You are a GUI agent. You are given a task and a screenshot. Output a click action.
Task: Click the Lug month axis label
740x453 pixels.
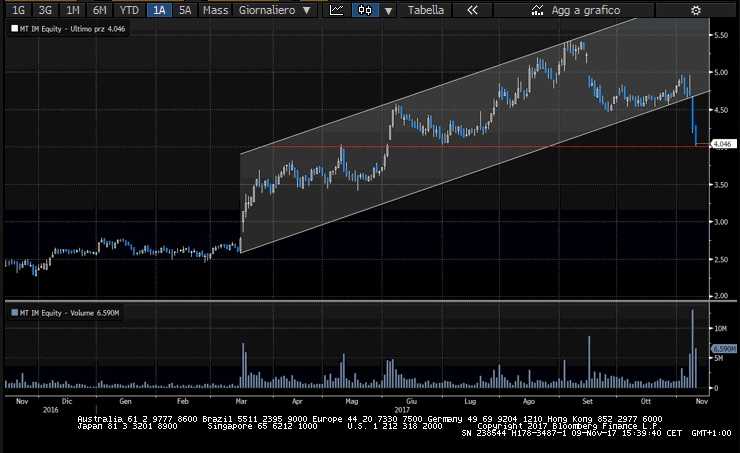click(x=470, y=401)
